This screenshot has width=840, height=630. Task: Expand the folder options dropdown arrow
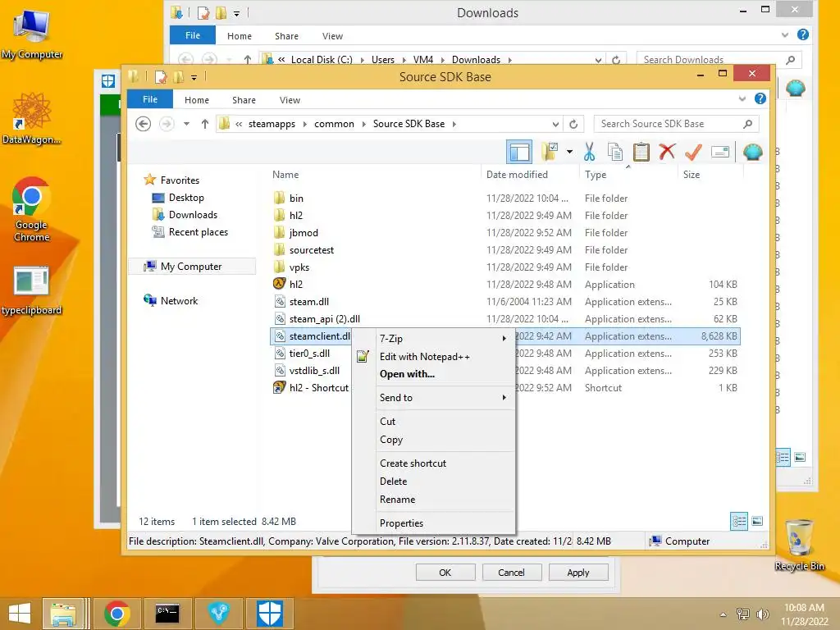(x=569, y=152)
